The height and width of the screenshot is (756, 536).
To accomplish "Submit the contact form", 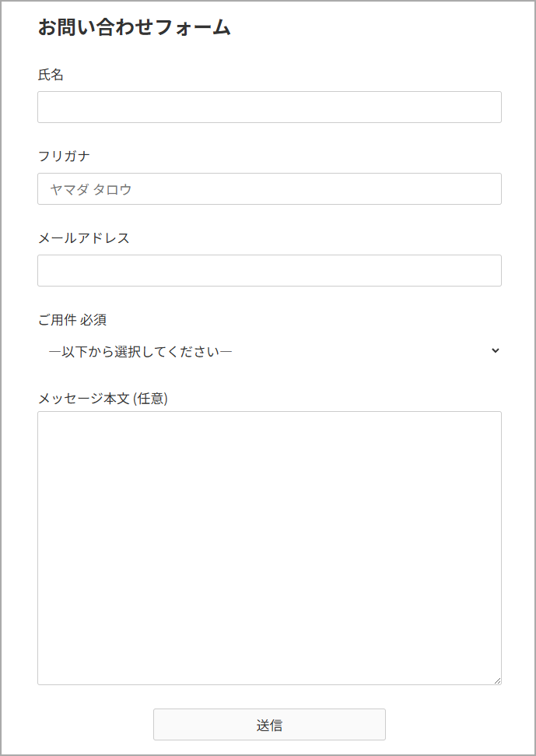I will pyautogui.click(x=269, y=725).
